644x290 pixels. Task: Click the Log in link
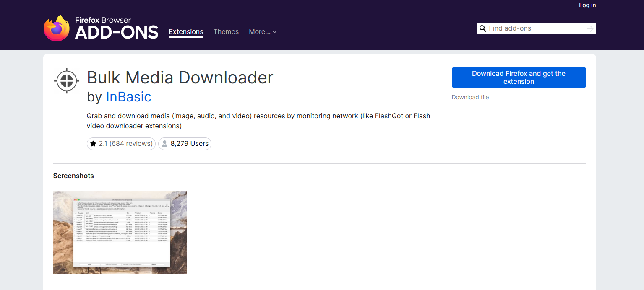click(x=587, y=5)
